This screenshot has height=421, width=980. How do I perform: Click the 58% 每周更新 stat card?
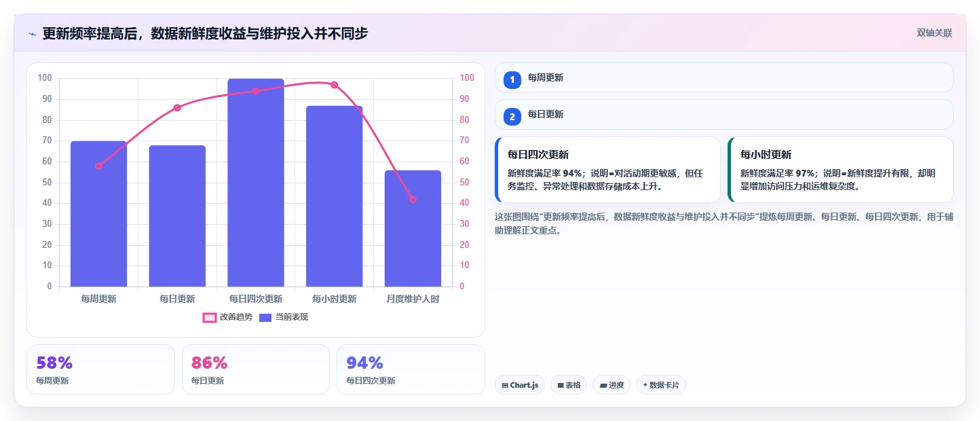tap(100, 369)
